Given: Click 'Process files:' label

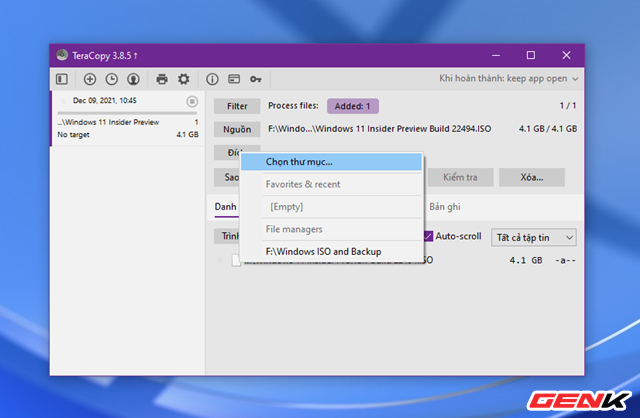Looking at the screenshot, I should tap(293, 106).
